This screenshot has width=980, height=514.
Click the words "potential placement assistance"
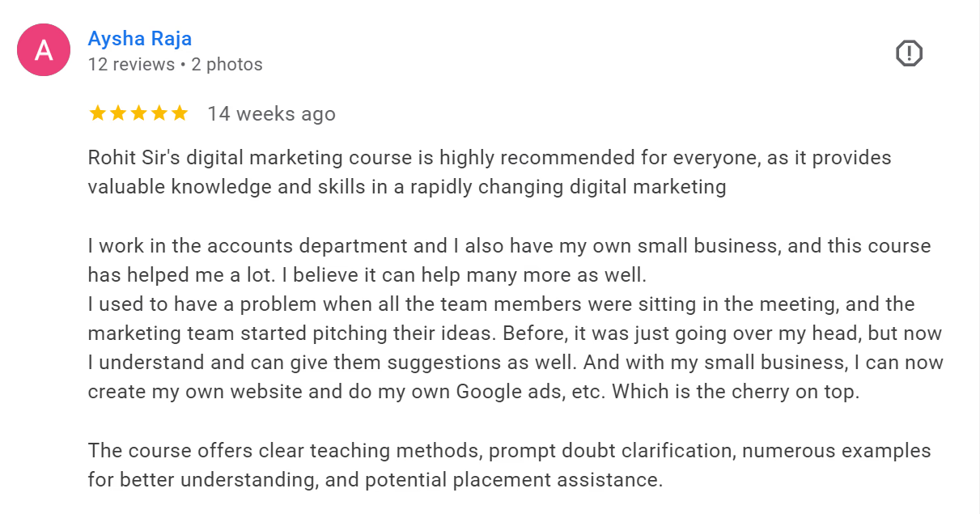(513, 480)
